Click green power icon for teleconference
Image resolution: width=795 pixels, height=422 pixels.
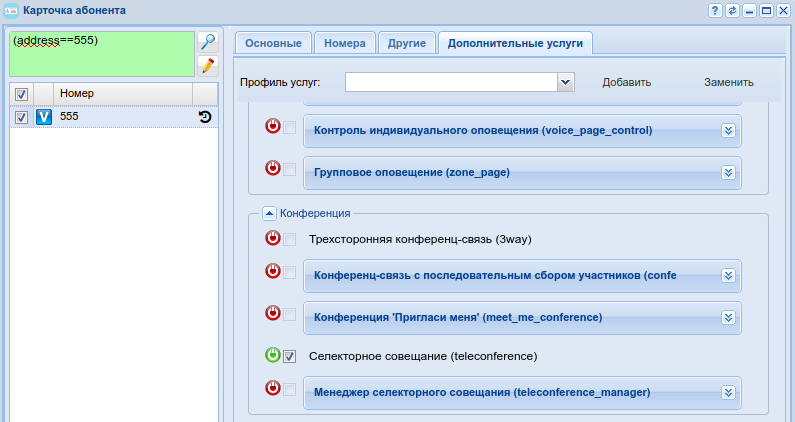tap(273, 355)
